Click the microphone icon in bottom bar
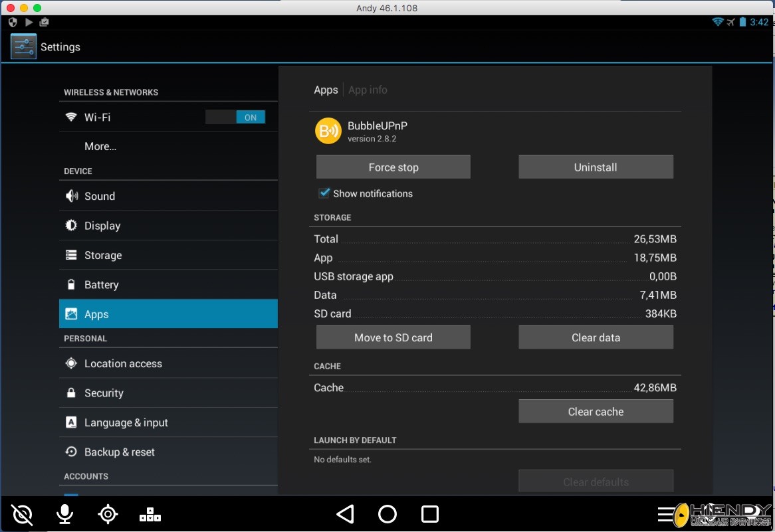This screenshot has height=532, width=775. pyautogui.click(x=64, y=514)
